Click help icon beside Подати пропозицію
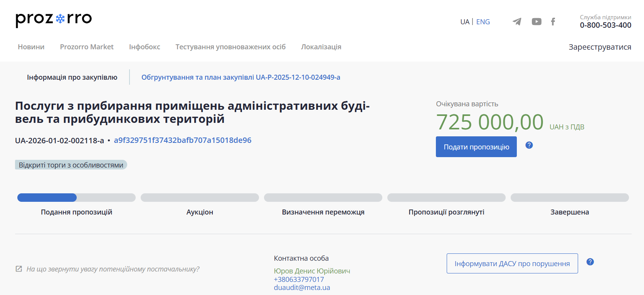Image resolution: width=644 pixels, height=295 pixels. (x=529, y=145)
